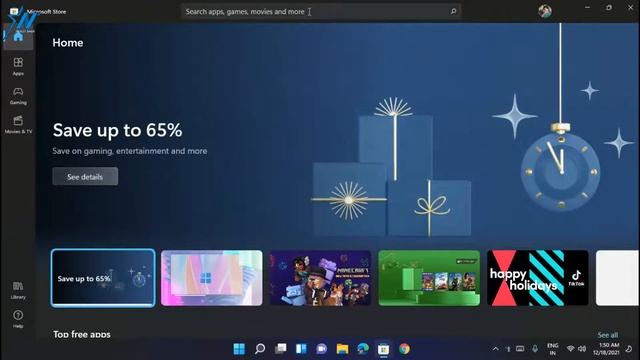This screenshot has width=640, height=360.
Task: Open the Library section
Action: click(x=18, y=290)
